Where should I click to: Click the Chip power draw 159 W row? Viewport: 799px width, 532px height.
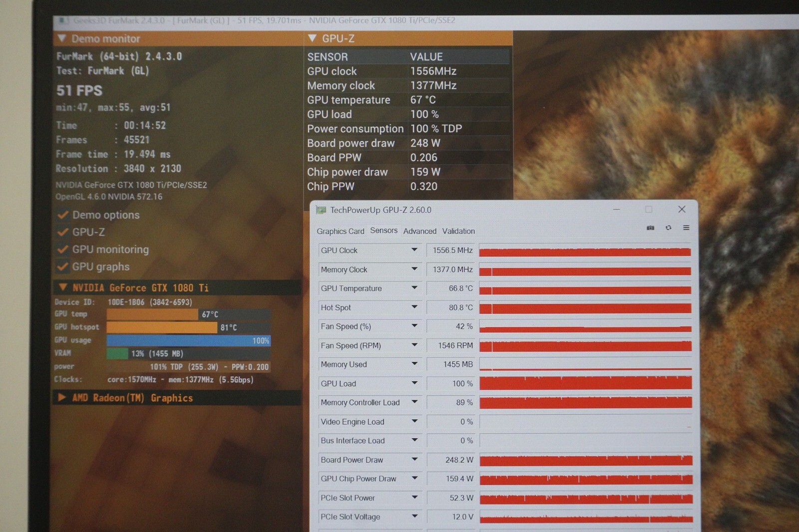click(407, 172)
